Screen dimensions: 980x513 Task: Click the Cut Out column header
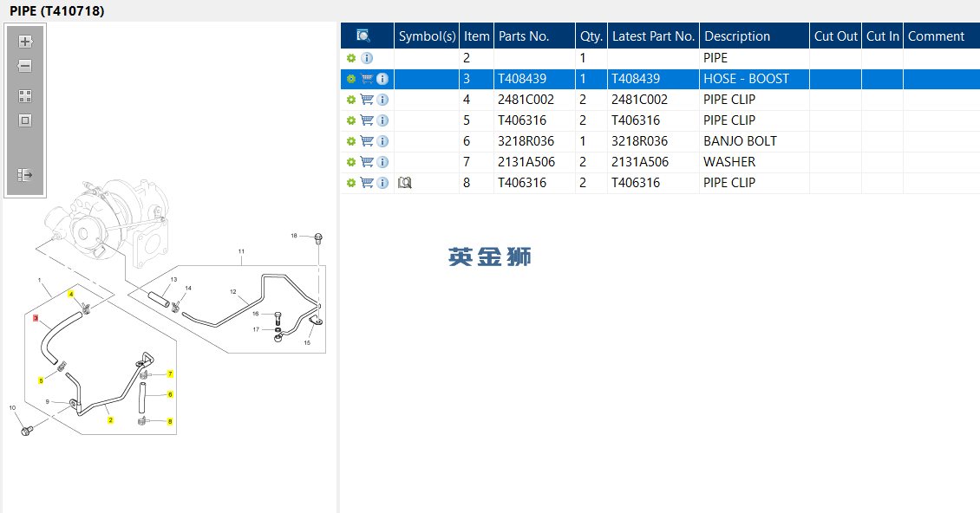click(x=836, y=36)
